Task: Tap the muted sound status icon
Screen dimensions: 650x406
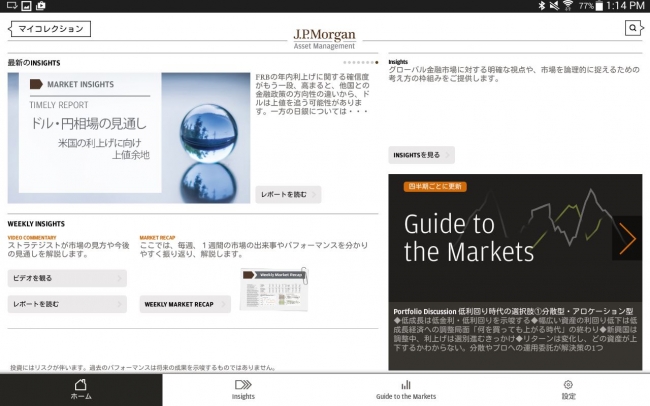Action: click(x=554, y=6)
